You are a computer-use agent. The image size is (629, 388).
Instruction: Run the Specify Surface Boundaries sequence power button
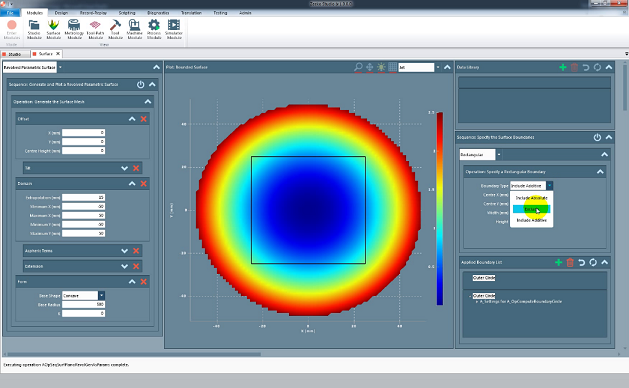point(597,137)
